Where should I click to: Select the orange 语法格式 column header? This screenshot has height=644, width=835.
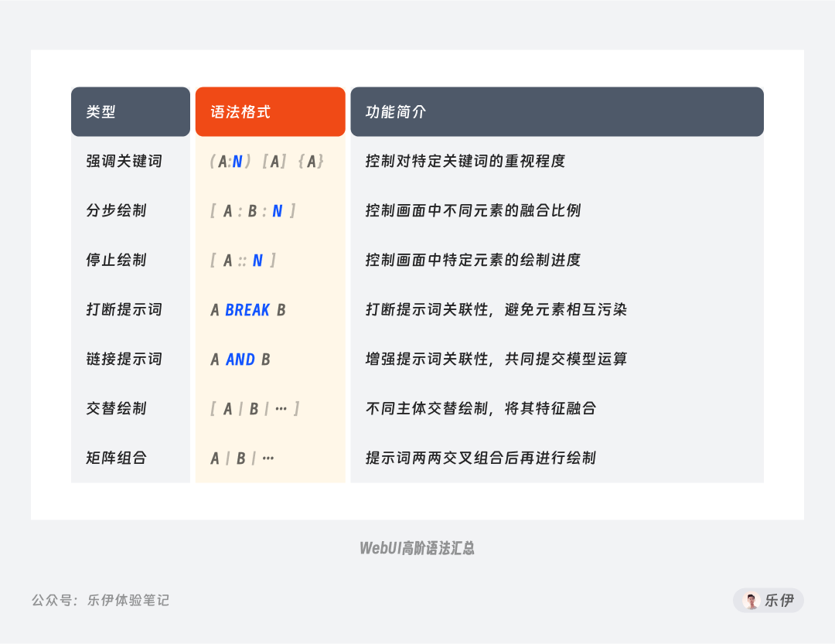click(x=271, y=112)
